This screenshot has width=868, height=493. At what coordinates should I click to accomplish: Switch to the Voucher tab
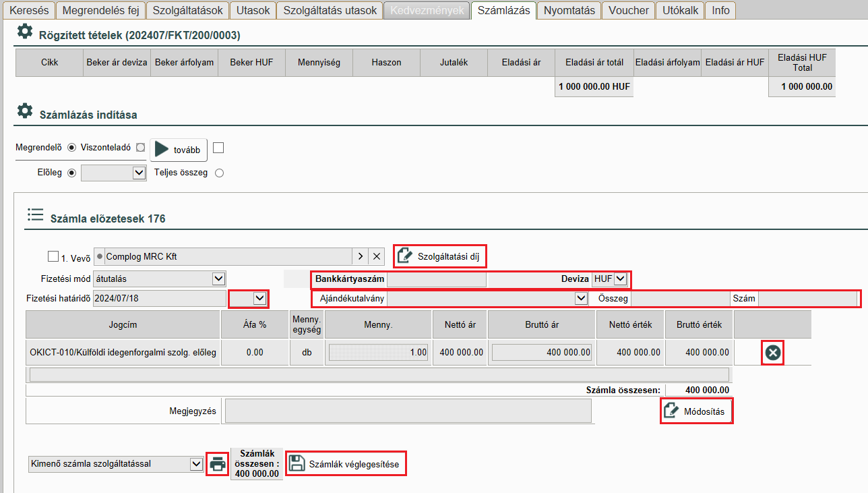click(628, 10)
